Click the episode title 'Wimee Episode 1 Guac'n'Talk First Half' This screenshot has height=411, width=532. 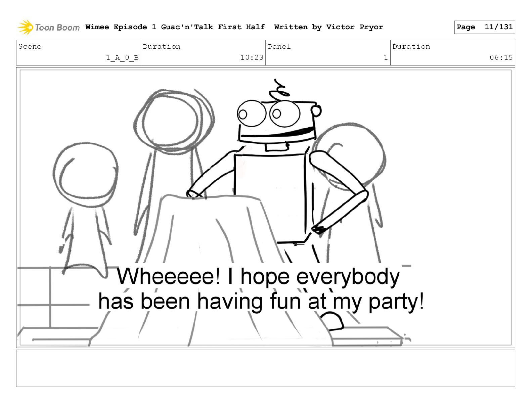point(175,27)
